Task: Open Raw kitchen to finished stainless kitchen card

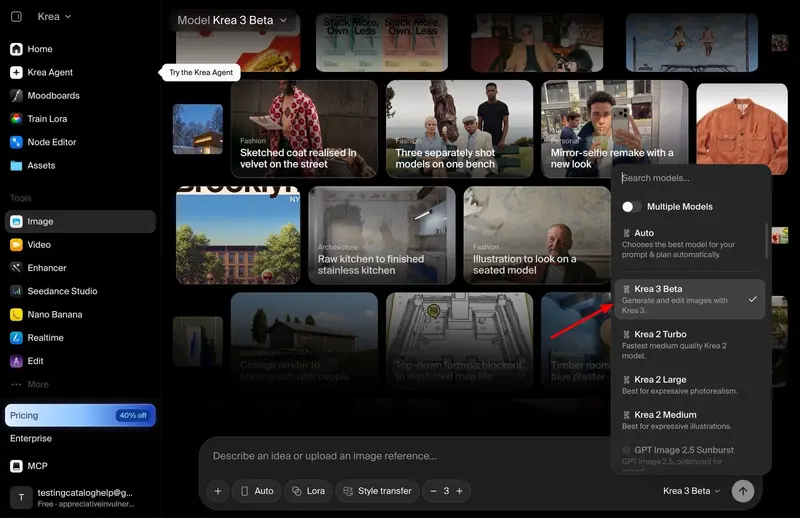Action: (x=382, y=235)
